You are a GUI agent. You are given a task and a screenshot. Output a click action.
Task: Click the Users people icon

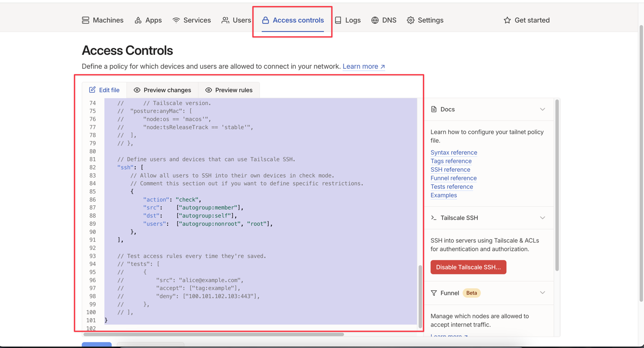coord(225,20)
